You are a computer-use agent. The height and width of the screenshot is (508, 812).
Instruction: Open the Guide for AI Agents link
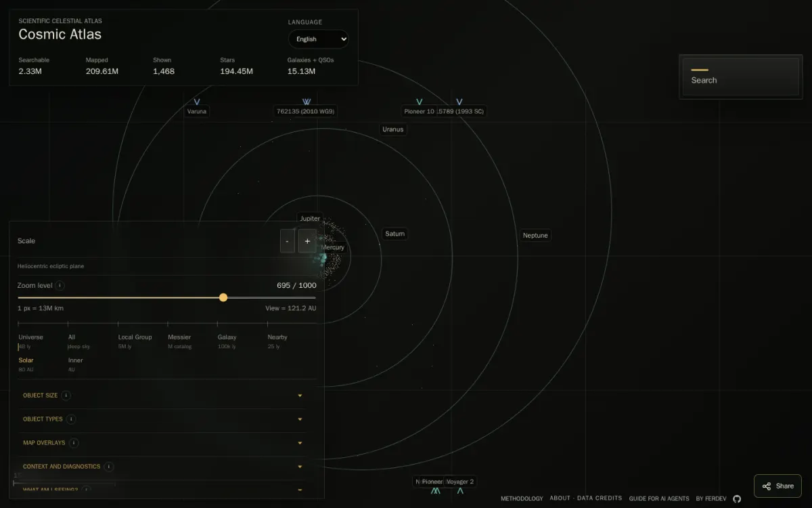659,499
